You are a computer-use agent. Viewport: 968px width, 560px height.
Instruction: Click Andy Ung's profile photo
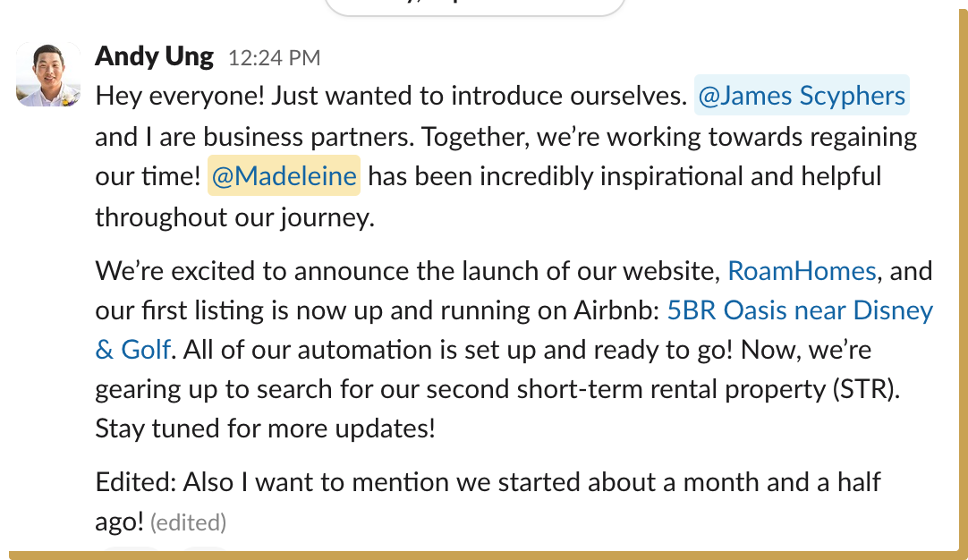coord(47,74)
